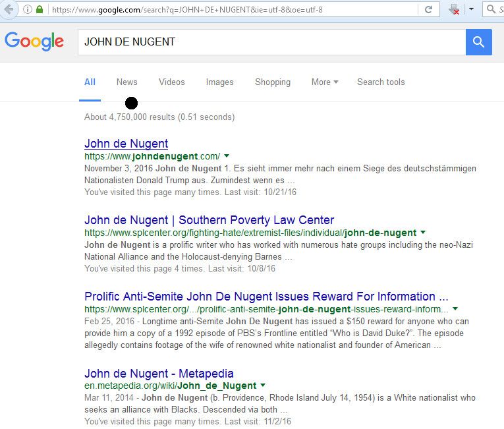Click the https://www.johndenugent.com/ green URL
The height and width of the screenshot is (429, 504).
pyautogui.click(x=152, y=156)
